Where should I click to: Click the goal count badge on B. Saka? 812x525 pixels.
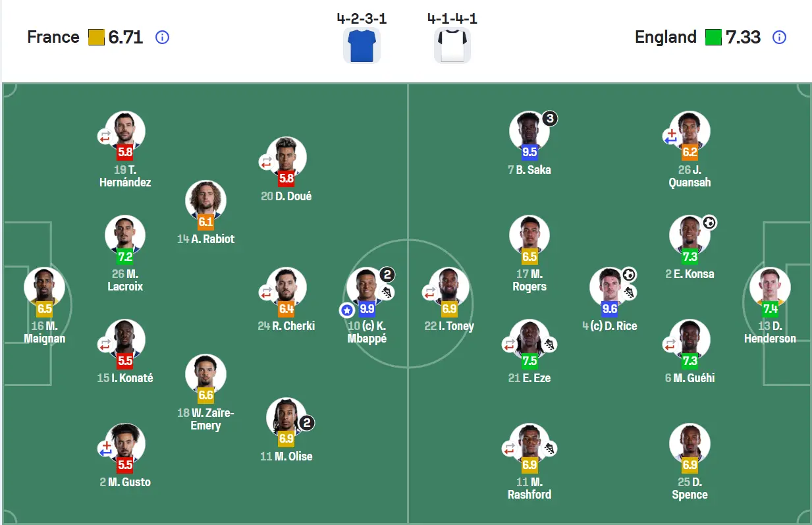550,119
